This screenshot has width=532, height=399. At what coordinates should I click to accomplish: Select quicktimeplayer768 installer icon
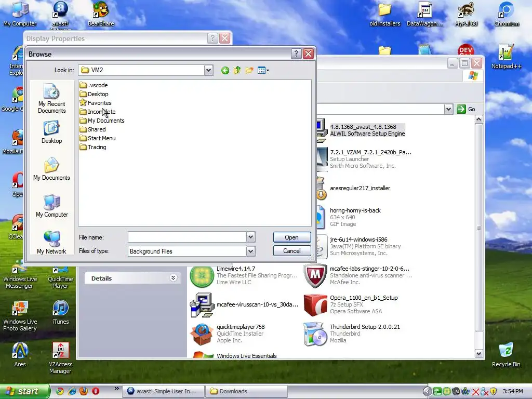click(202, 334)
